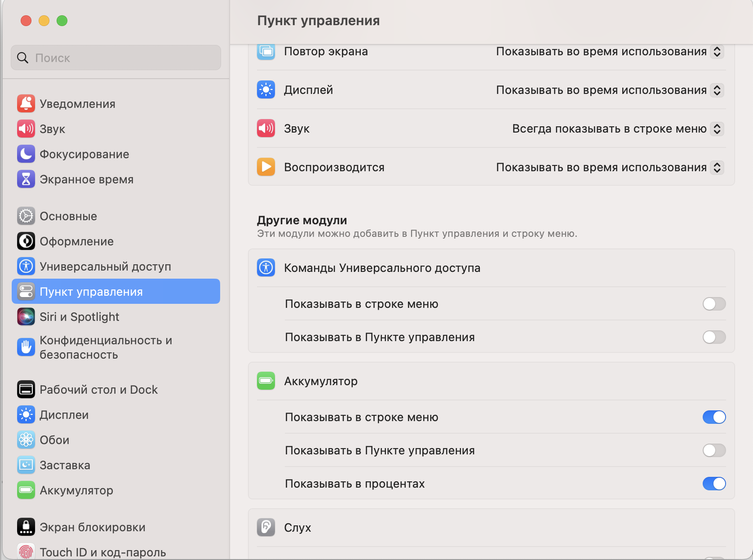The height and width of the screenshot is (560, 753).
Task: Click the Siri и Spotlight icon
Action: pos(26,317)
